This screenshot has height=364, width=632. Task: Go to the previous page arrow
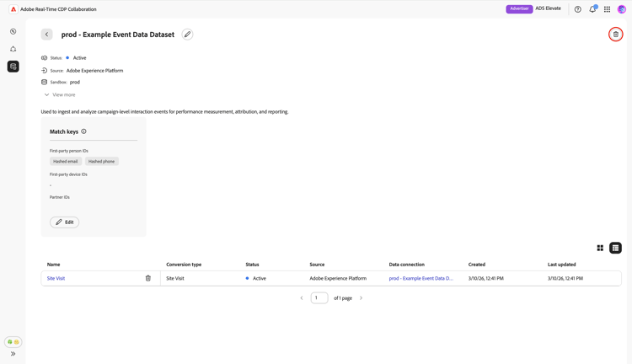click(x=302, y=298)
